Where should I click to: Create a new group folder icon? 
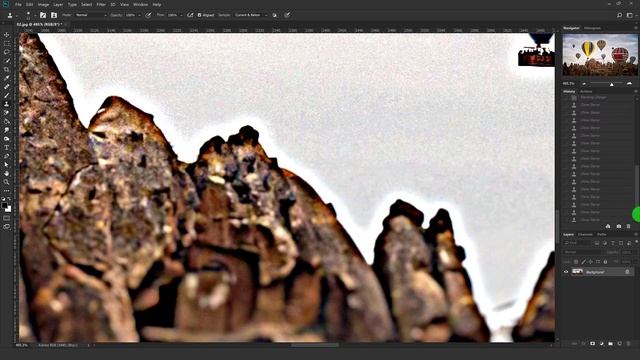coord(611,344)
